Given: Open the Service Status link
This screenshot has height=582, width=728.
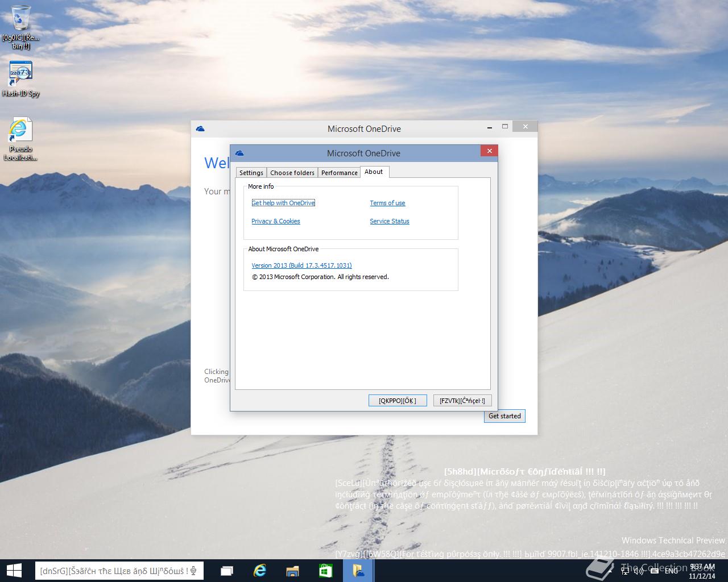Looking at the screenshot, I should point(390,221).
